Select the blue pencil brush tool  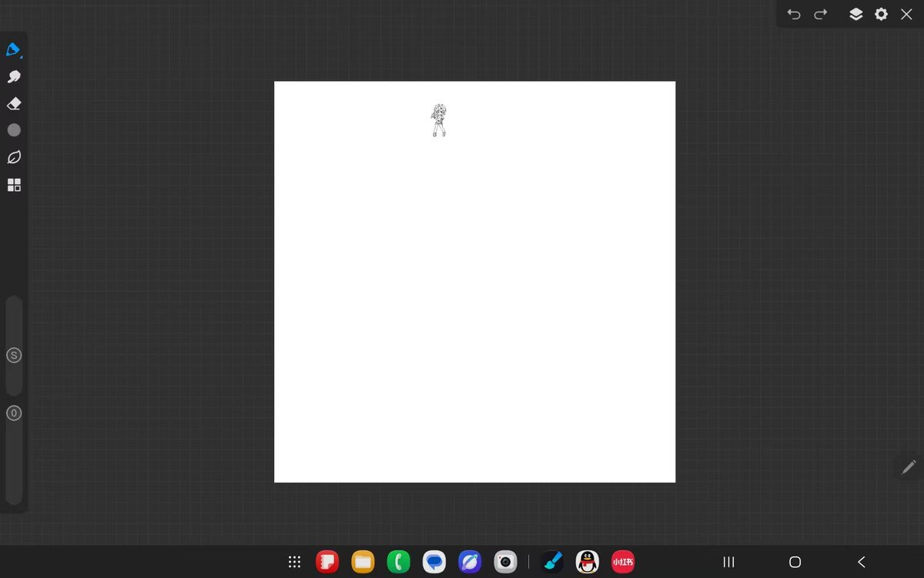pyautogui.click(x=13, y=50)
